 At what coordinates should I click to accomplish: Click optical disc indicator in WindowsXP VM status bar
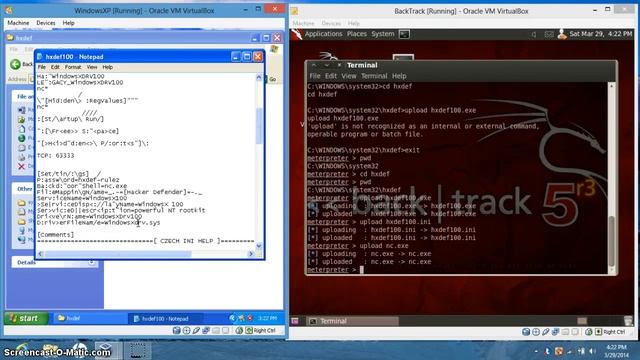click(x=187, y=330)
